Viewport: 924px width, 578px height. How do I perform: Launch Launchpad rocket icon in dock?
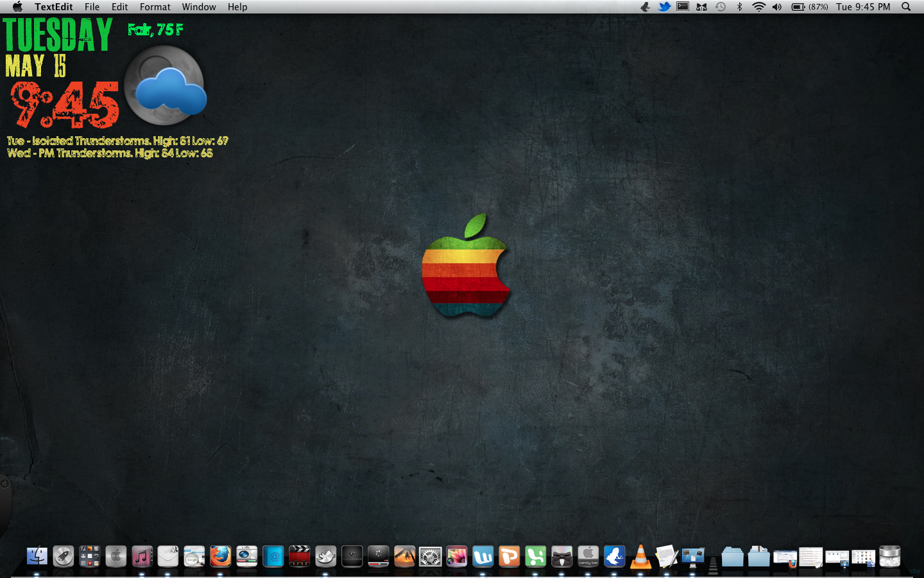pyautogui.click(x=64, y=556)
